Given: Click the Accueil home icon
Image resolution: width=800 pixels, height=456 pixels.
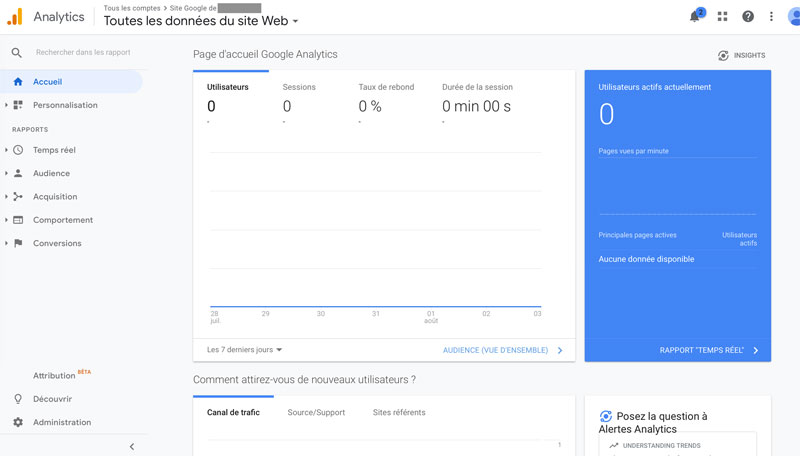Looking at the screenshot, I should (x=18, y=82).
